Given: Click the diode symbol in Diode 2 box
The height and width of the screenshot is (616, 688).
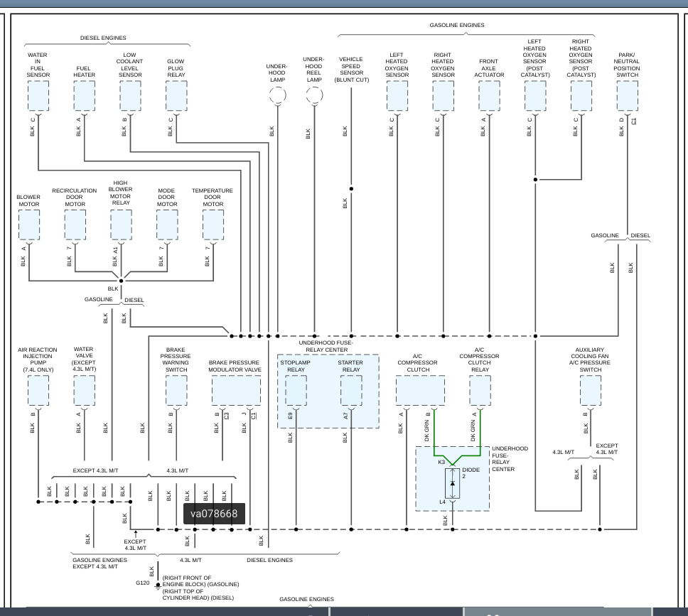Looking at the screenshot, I should [452, 483].
